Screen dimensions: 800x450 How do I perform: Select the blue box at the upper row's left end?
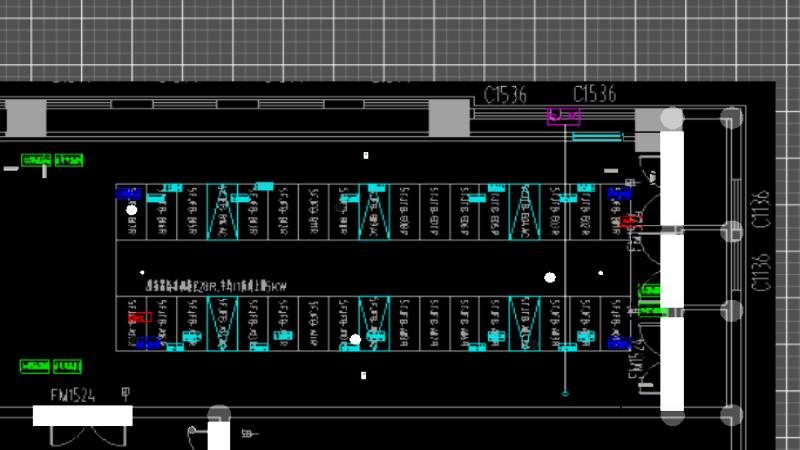pos(127,194)
